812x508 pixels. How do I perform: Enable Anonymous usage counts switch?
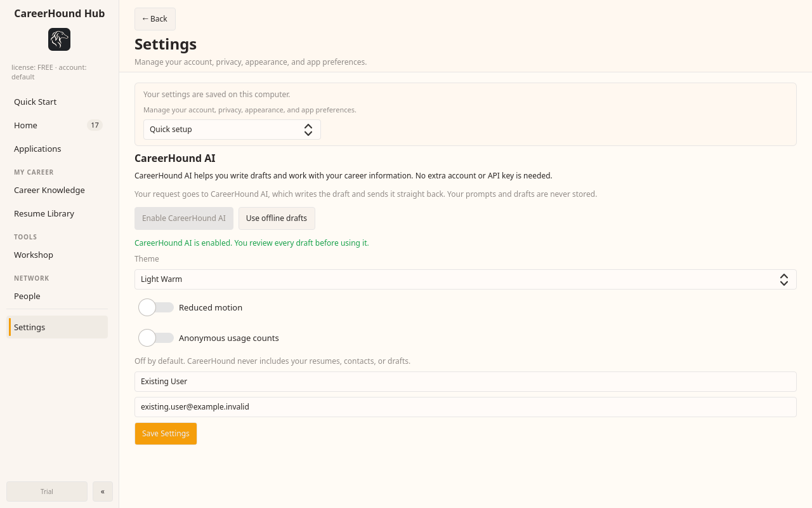(156, 338)
